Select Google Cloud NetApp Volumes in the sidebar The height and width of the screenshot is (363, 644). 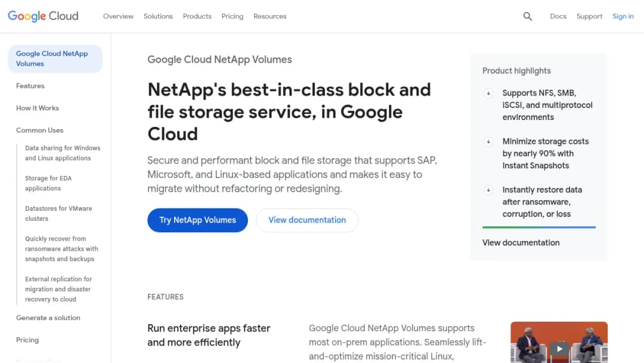tap(55, 59)
